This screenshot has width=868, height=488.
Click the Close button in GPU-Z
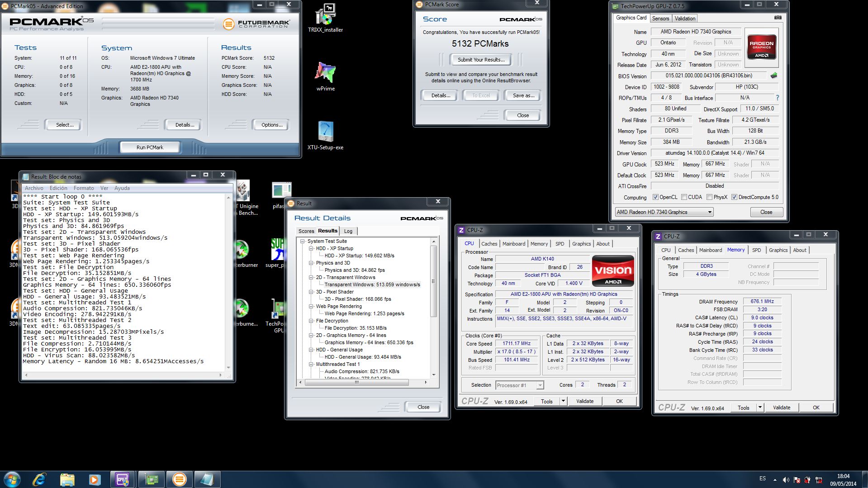766,212
